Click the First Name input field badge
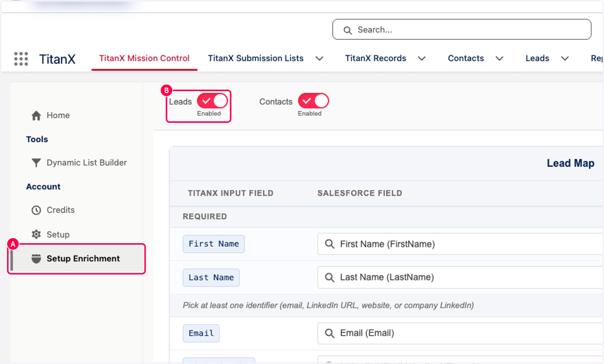Viewport: 604px width, 364px height. coord(214,244)
